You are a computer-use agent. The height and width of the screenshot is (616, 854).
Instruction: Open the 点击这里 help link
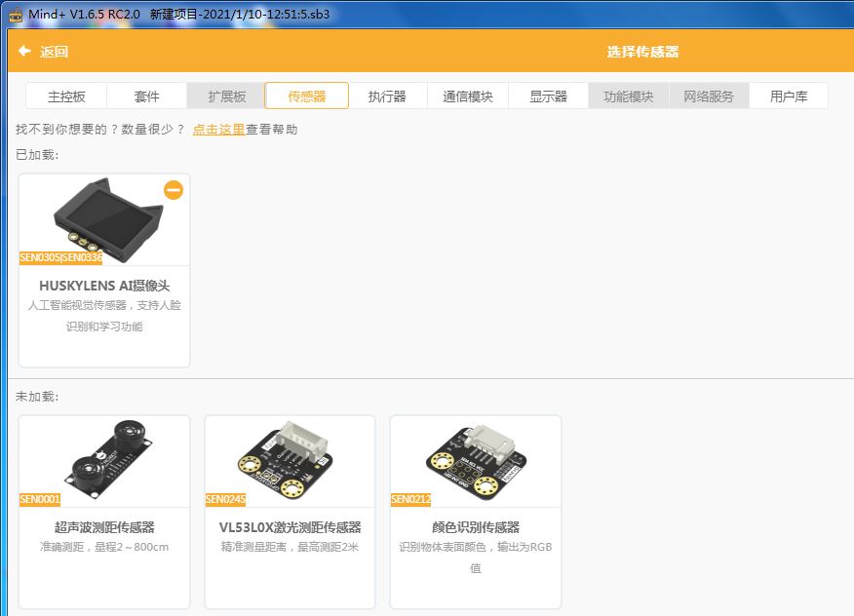coord(218,130)
